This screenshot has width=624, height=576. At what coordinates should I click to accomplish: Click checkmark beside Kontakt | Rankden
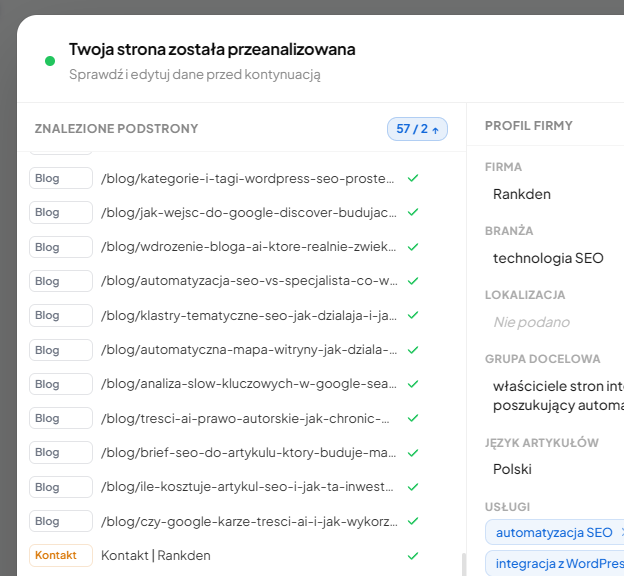tap(413, 555)
